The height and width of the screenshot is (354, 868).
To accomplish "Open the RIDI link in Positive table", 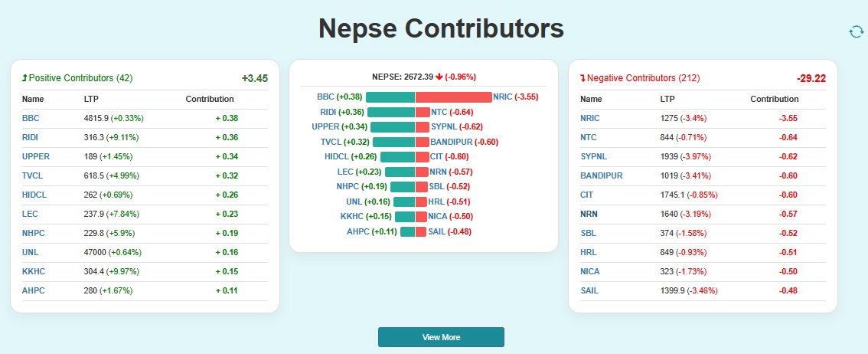I will (31, 137).
